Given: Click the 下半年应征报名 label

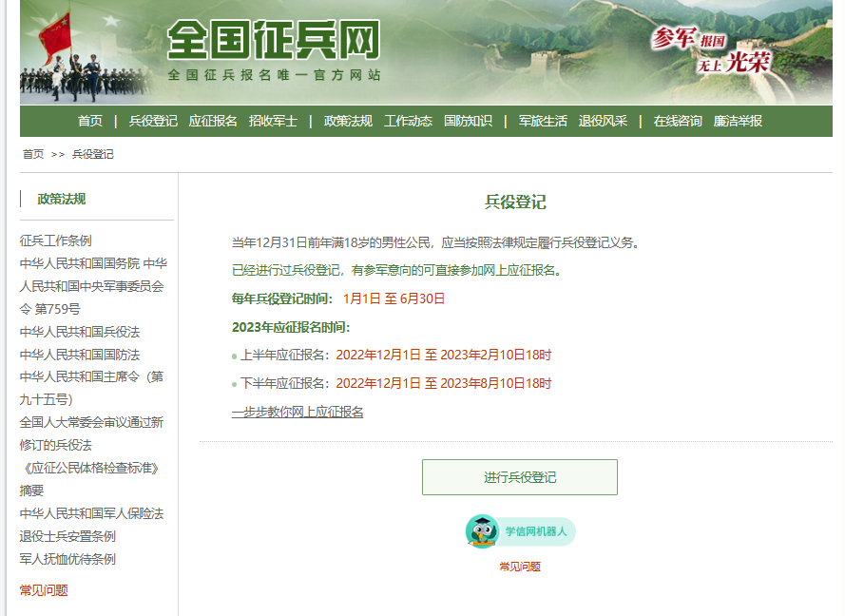Looking at the screenshot, I should pos(285,383).
